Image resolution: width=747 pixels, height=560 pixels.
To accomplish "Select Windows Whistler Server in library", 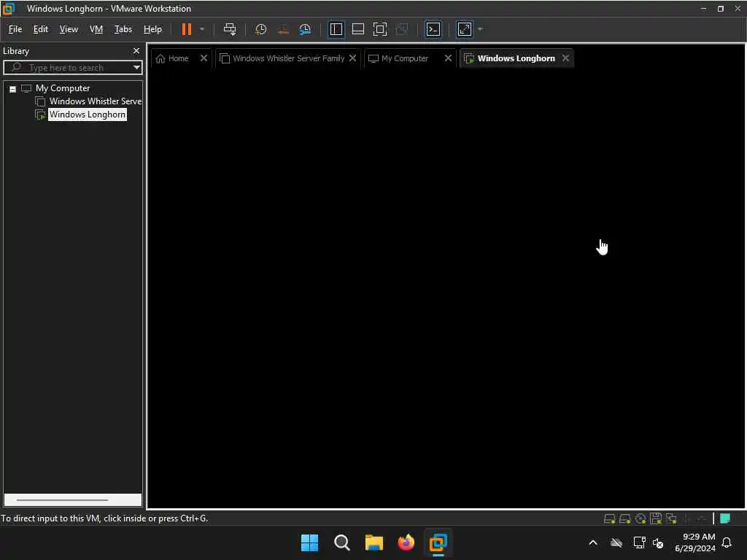I will pyautogui.click(x=96, y=101).
